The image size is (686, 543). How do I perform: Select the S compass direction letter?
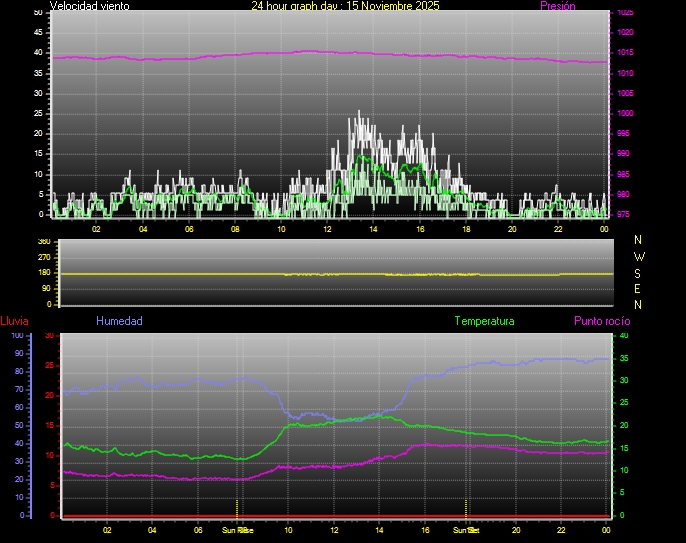click(x=639, y=272)
